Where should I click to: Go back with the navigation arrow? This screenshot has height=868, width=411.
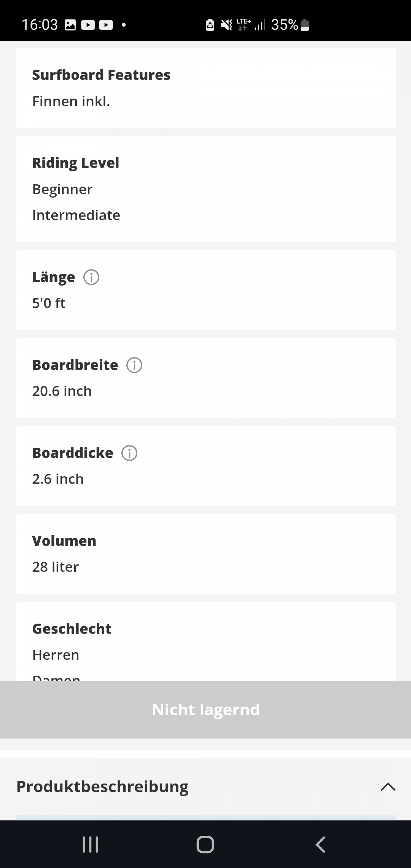pos(320,844)
